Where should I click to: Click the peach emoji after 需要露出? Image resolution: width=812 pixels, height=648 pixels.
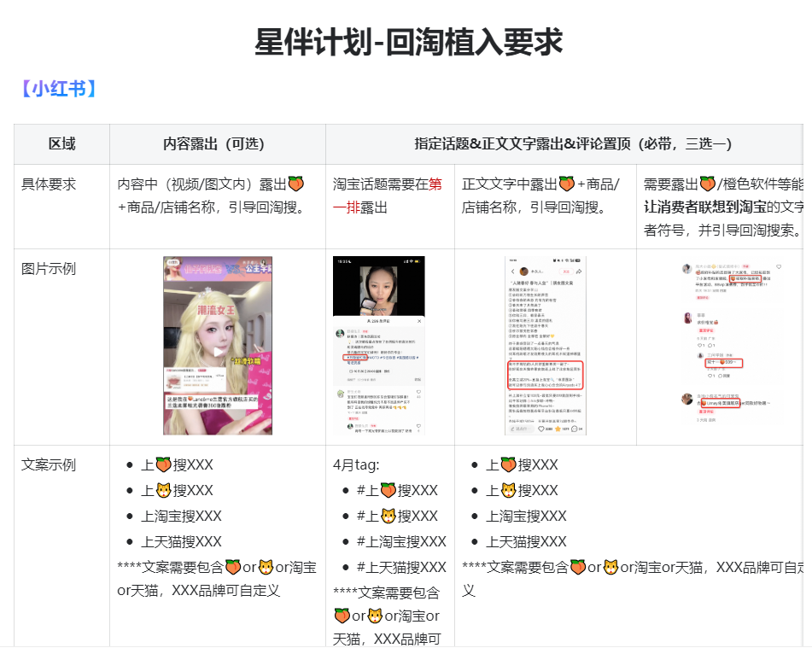(707, 184)
